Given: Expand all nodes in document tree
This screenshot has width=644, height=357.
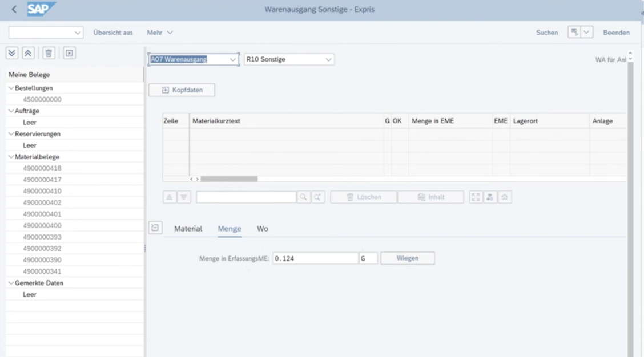Looking at the screenshot, I should (x=11, y=52).
